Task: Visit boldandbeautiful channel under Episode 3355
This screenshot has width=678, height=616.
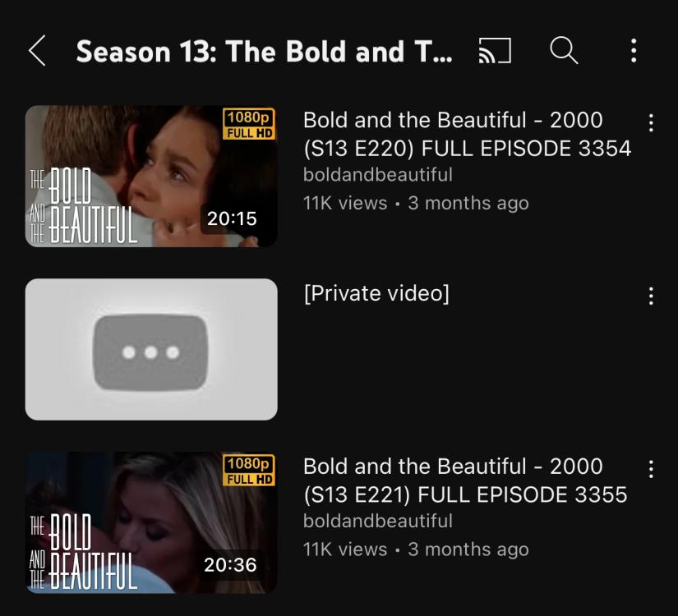Action: coord(378,521)
